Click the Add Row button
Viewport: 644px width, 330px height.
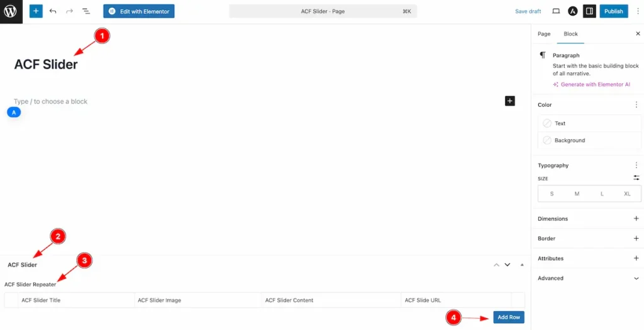click(x=509, y=317)
